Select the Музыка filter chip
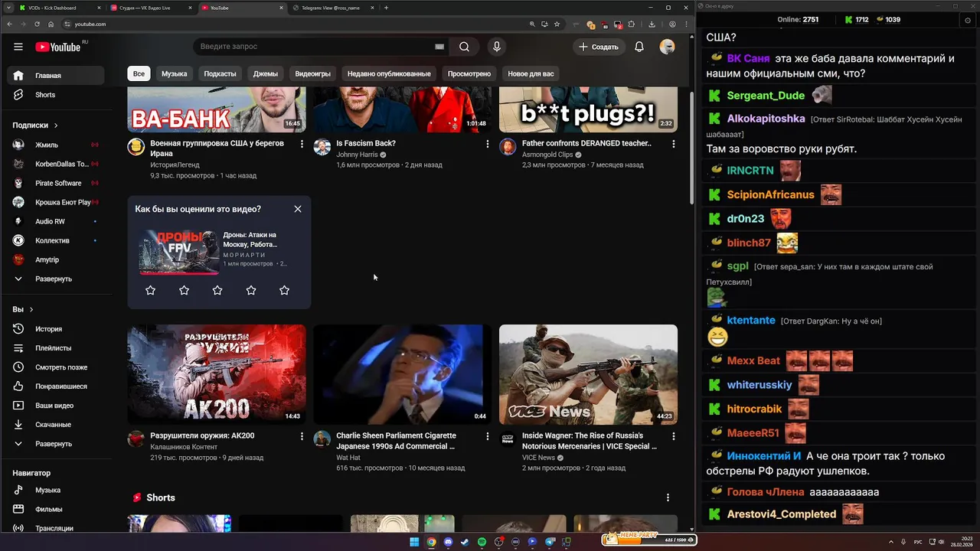Image resolution: width=980 pixels, height=551 pixels. coord(174,73)
